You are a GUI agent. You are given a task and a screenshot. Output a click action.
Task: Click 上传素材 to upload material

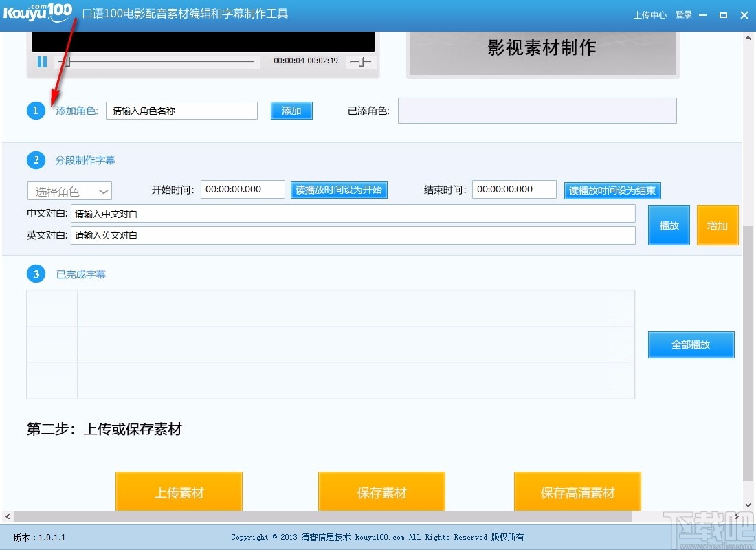tap(179, 491)
